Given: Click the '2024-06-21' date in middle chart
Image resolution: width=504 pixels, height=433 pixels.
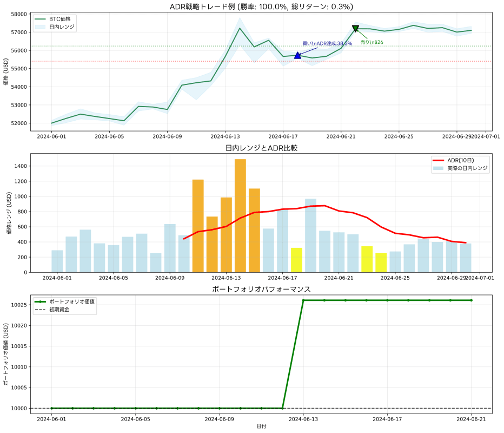Looking at the screenshot, I should click(339, 278).
